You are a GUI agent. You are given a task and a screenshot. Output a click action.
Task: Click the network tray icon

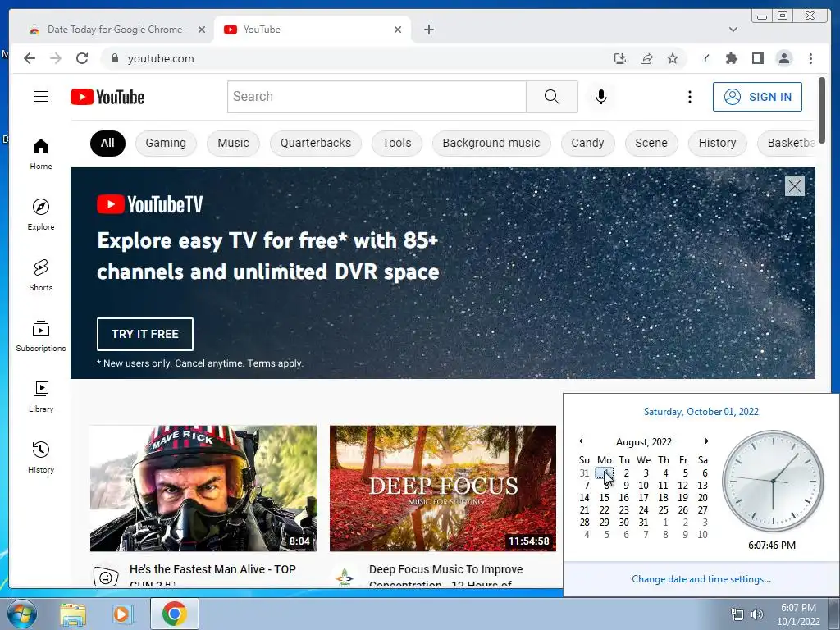[737, 614]
